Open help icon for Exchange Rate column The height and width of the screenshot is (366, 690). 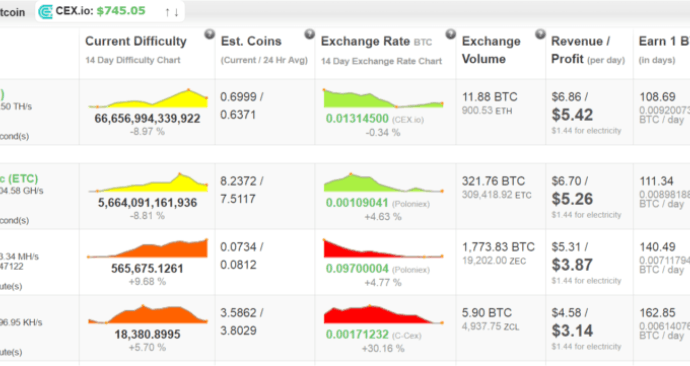[x=450, y=34]
